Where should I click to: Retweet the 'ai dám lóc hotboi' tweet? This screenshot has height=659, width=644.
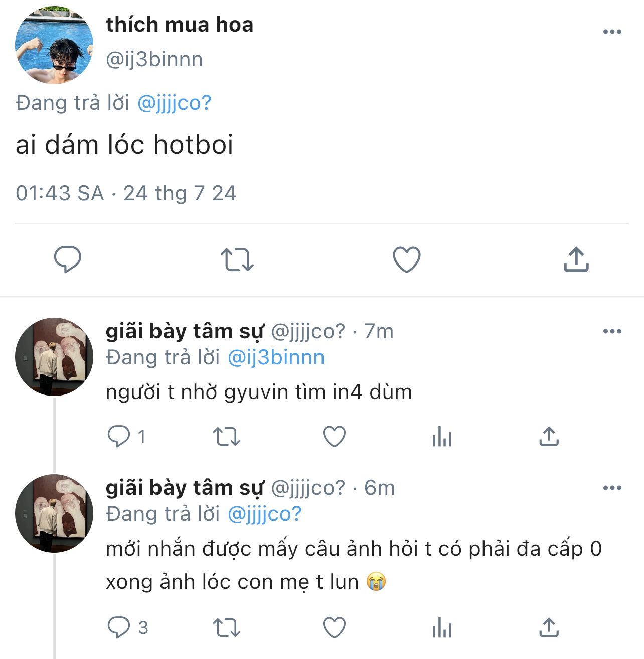coord(237,259)
